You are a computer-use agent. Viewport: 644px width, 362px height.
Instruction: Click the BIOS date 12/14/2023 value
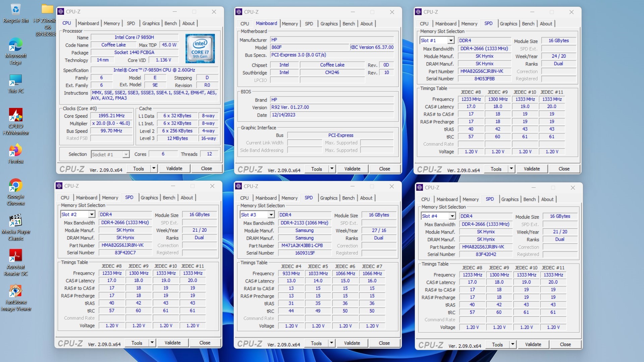(x=332, y=115)
